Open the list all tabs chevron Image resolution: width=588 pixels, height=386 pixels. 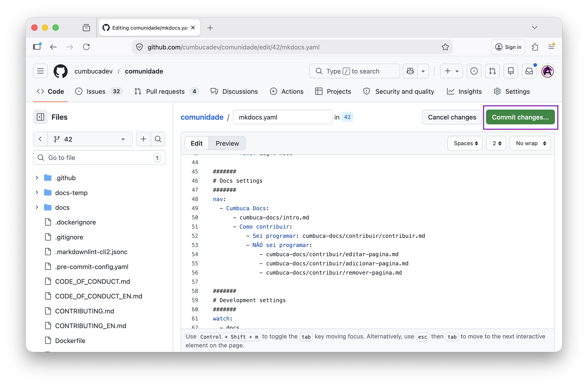click(535, 27)
